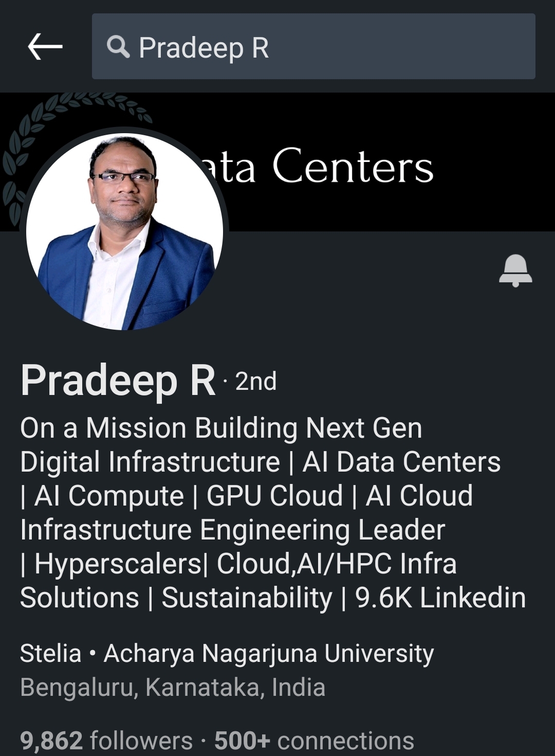View the 500+ connections link

(314, 741)
